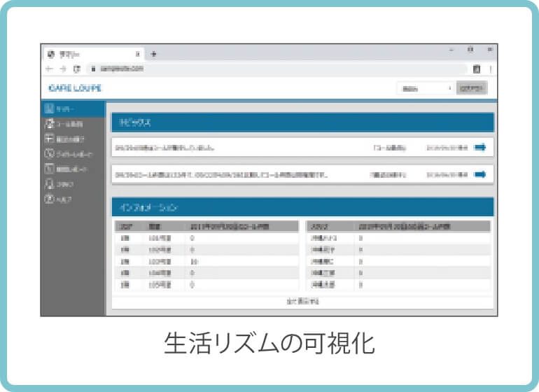Select the 105 room table row
Screen dimensions: 539x392
point(207,285)
